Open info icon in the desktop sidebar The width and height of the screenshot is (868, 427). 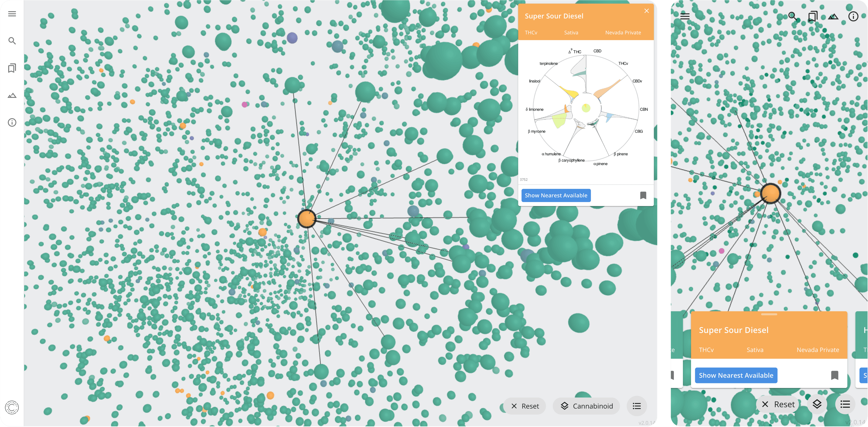tap(12, 122)
